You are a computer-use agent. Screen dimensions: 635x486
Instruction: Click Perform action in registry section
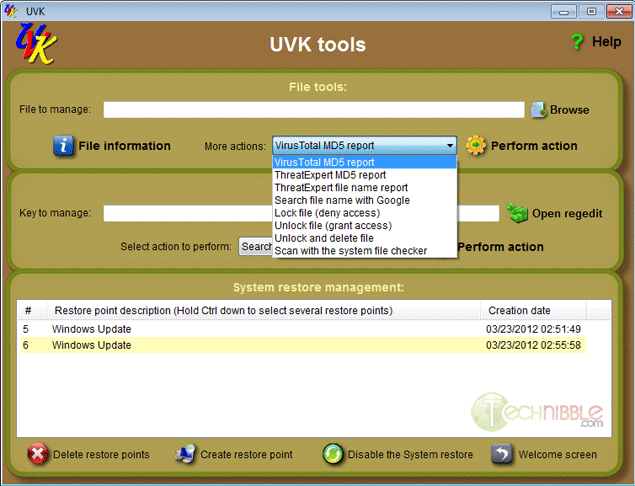click(501, 247)
